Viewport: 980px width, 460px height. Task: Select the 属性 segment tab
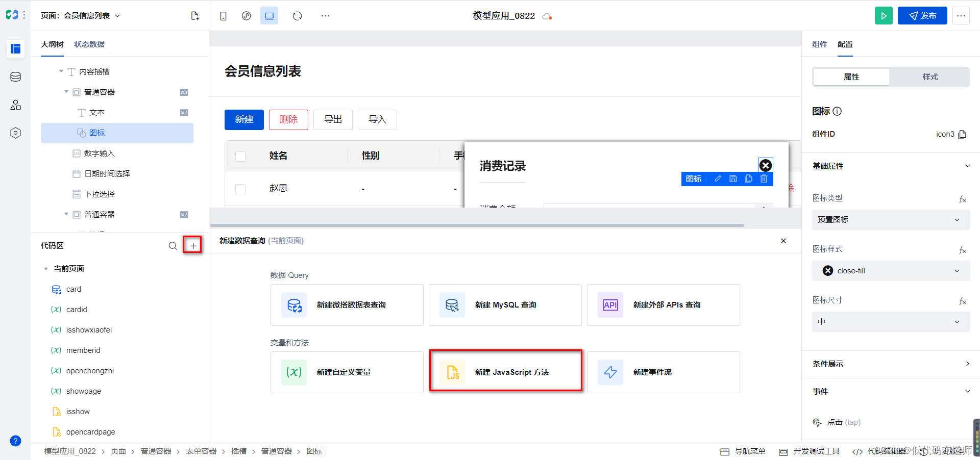point(851,77)
